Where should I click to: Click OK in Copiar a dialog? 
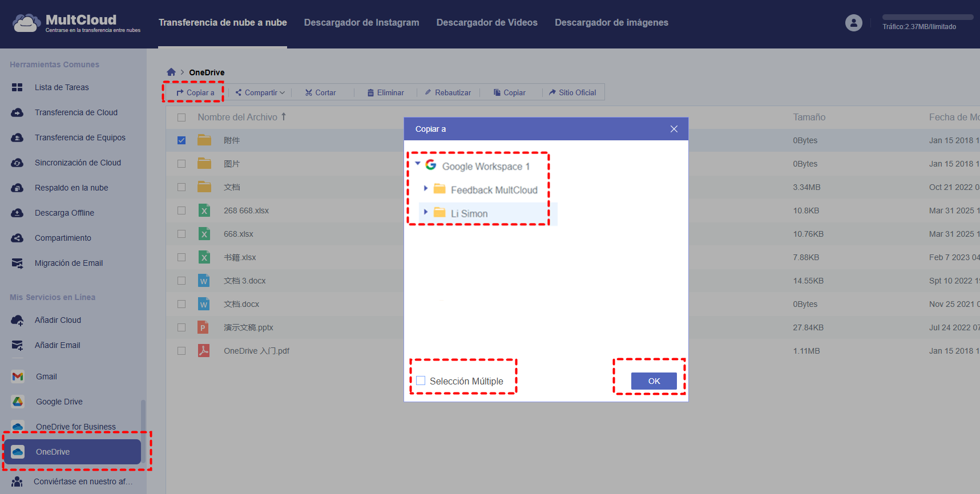pos(654,381)
